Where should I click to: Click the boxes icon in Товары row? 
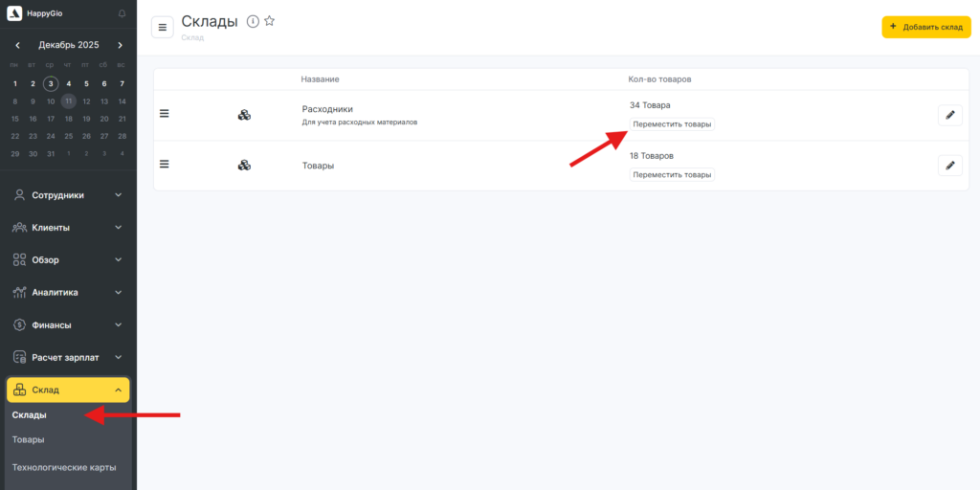pyautogui.click(x=244, y=165)
